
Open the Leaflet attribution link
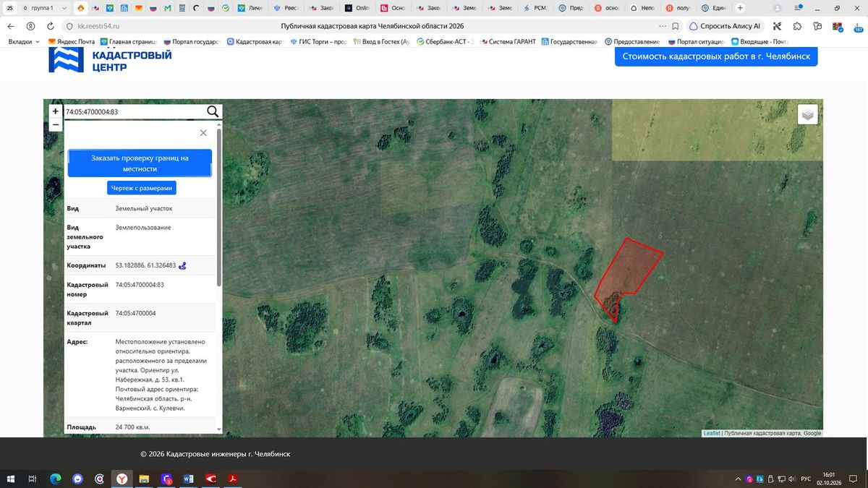712,433
